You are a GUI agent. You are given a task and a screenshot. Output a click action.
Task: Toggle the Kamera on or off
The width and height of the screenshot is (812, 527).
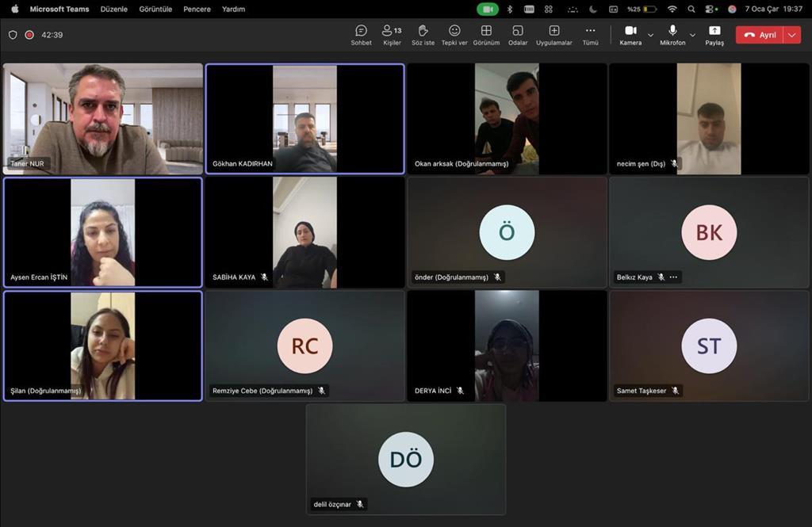[x=630, y=35]
